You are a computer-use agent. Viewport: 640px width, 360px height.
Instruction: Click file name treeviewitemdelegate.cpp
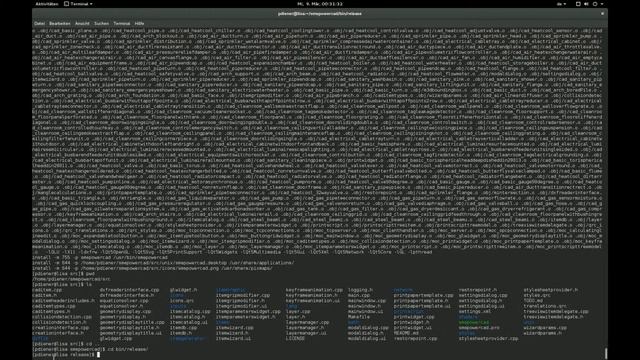556,311
